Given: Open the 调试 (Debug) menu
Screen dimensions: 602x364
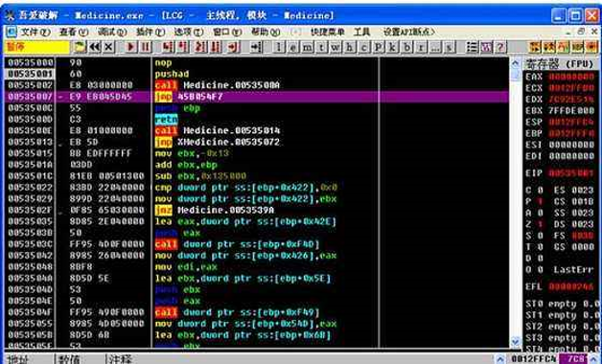Looking at the screenshot, I should point(112,32).
